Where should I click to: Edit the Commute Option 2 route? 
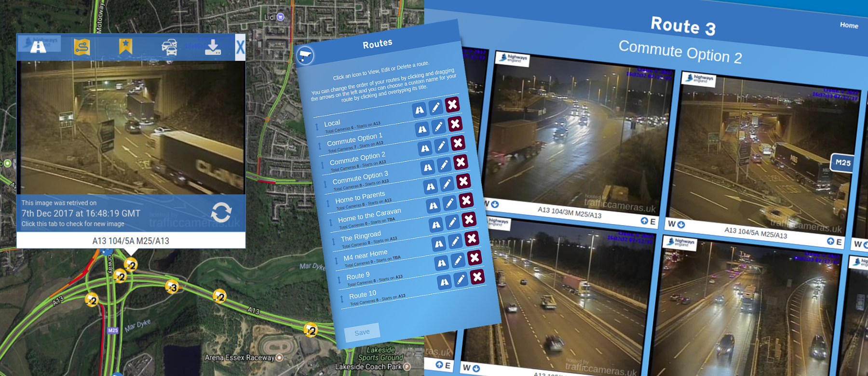[441, 146]
